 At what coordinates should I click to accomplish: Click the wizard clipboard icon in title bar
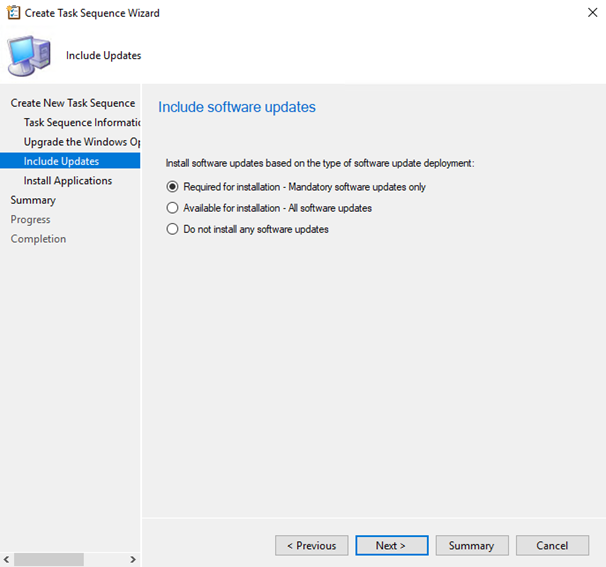point(13,13)
